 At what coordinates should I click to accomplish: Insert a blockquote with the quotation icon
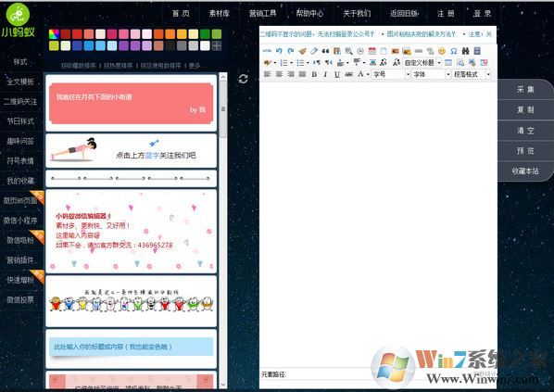(x=325, y=51)
